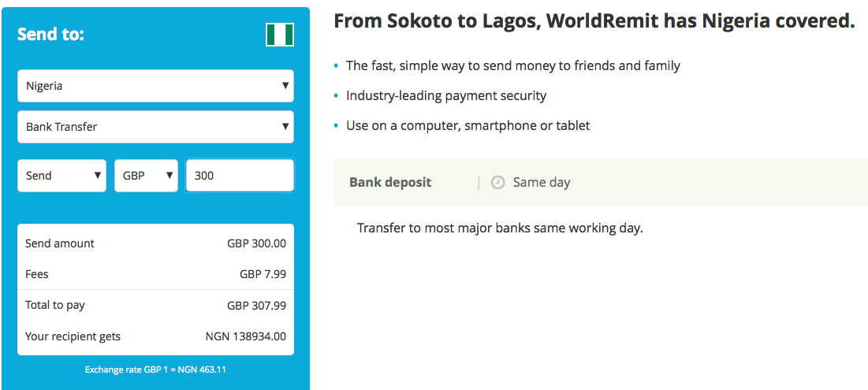Click the Bank Transfer dropdown arrow
This screenshot has height=390, width=868.
tap(285, 127)
